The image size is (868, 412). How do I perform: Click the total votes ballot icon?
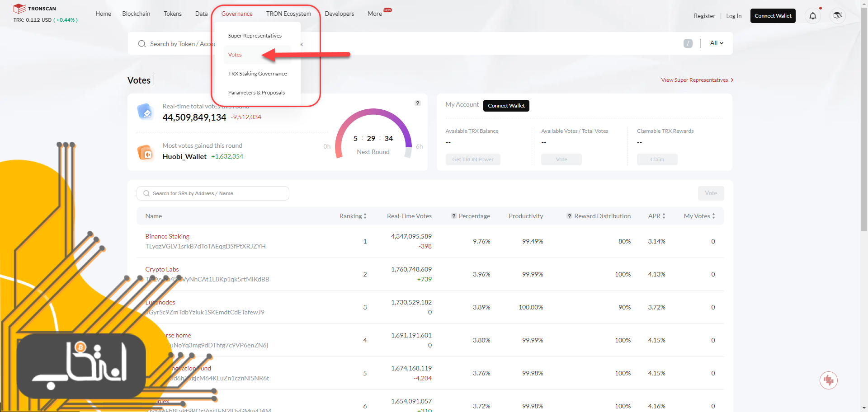pos(146,111)
